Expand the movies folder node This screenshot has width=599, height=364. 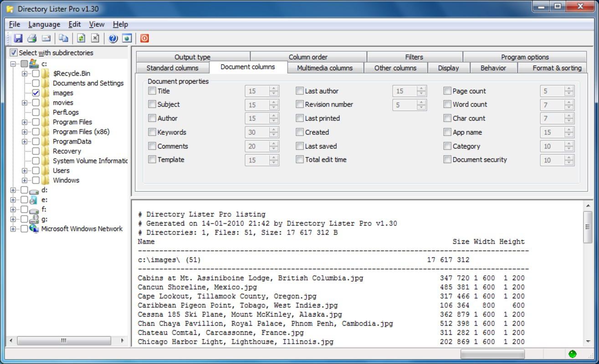pos(24,103)
